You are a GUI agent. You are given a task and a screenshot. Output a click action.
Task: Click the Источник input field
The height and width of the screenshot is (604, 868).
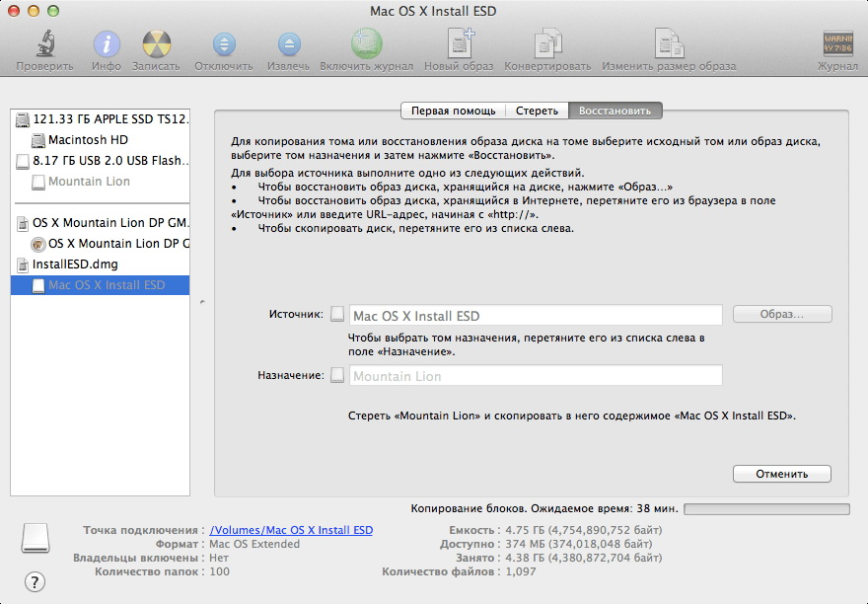(536, 315)
